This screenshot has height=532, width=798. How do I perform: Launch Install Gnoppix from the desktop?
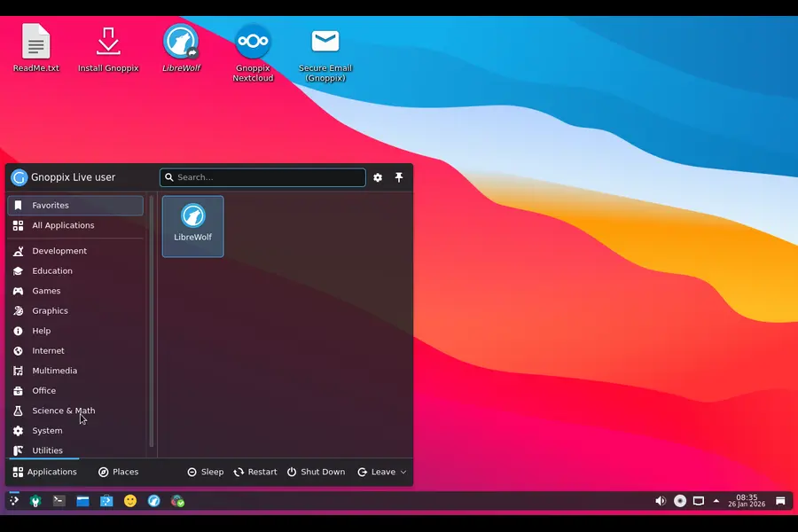point(108,42)
